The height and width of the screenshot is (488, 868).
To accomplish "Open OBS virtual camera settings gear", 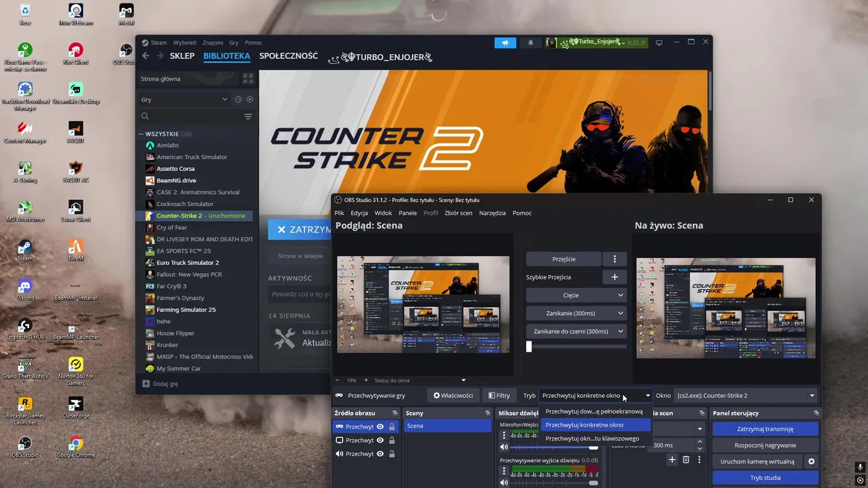I will coord(811,462).
